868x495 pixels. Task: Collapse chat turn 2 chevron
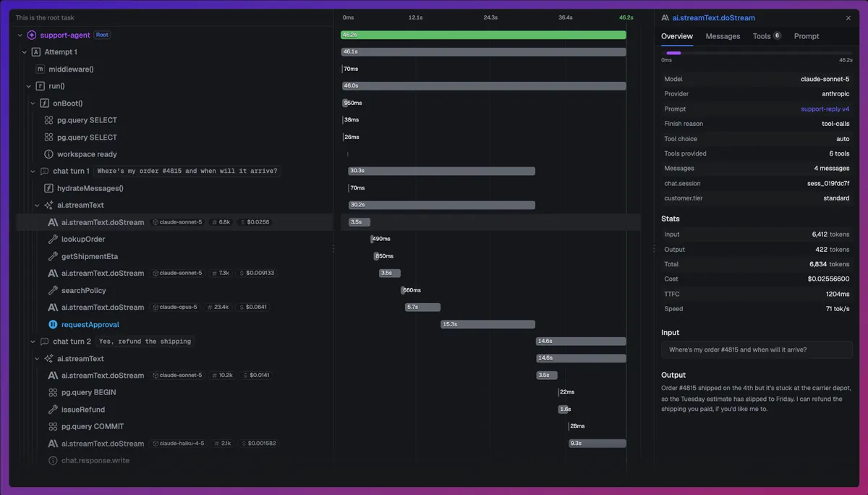[x=33, y=342]
